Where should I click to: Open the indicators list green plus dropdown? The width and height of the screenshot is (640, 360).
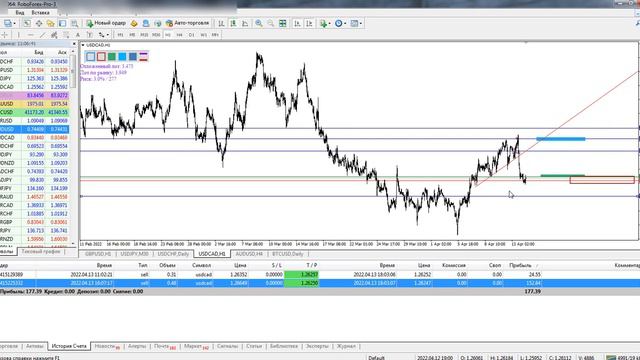coord(325,23)
